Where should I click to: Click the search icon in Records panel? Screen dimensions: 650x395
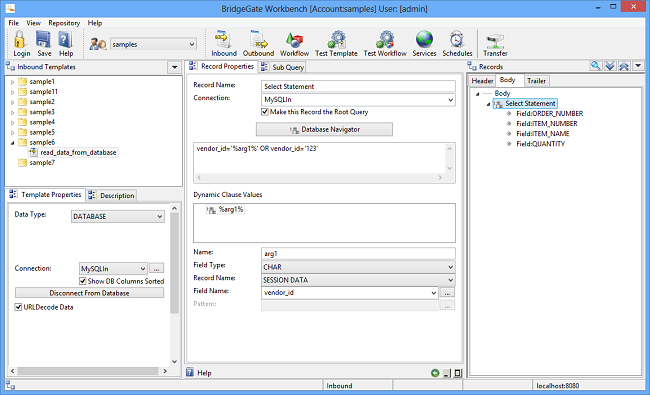pos(596,66)
